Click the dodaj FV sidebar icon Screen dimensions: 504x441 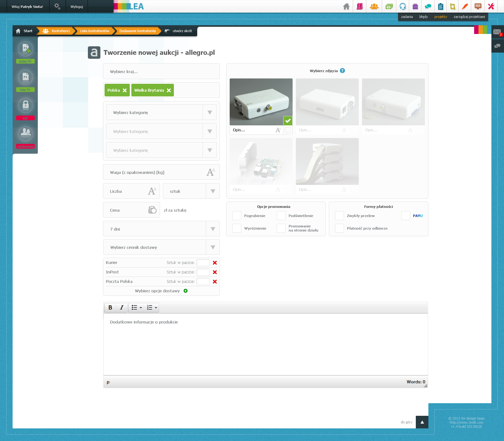26,49
